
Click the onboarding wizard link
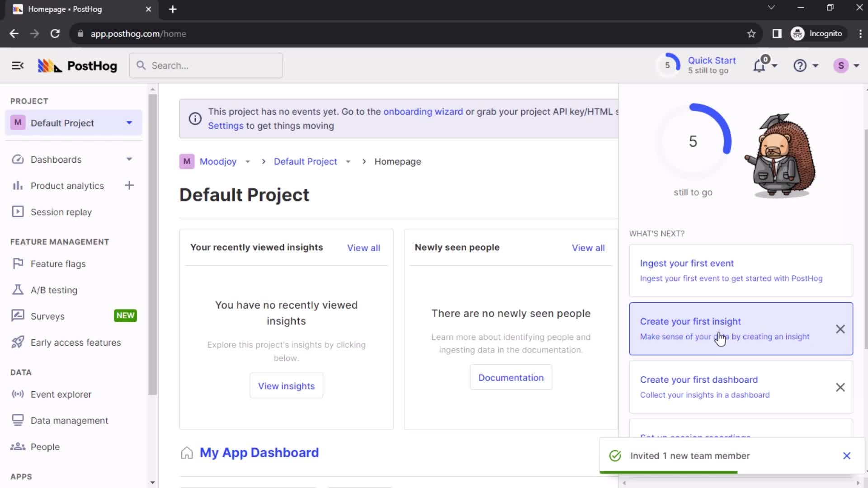(423, 112)
